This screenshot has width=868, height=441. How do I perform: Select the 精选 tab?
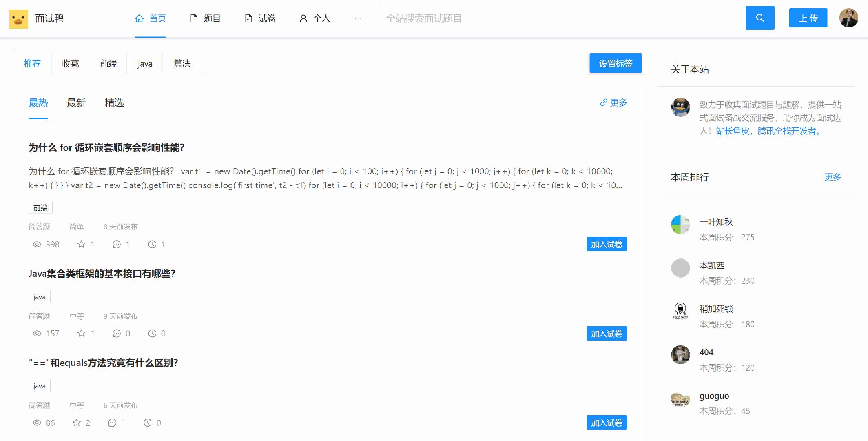coord(114,103)
